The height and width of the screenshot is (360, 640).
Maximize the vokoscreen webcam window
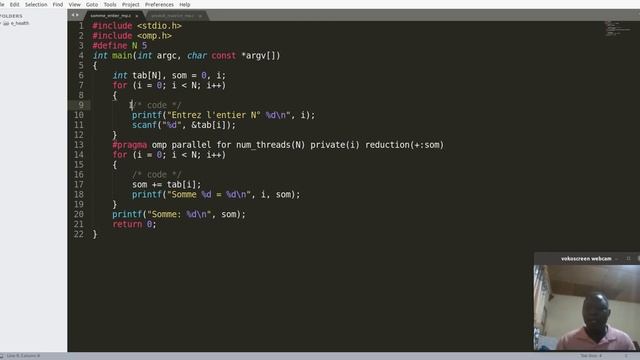click(629, 258)
